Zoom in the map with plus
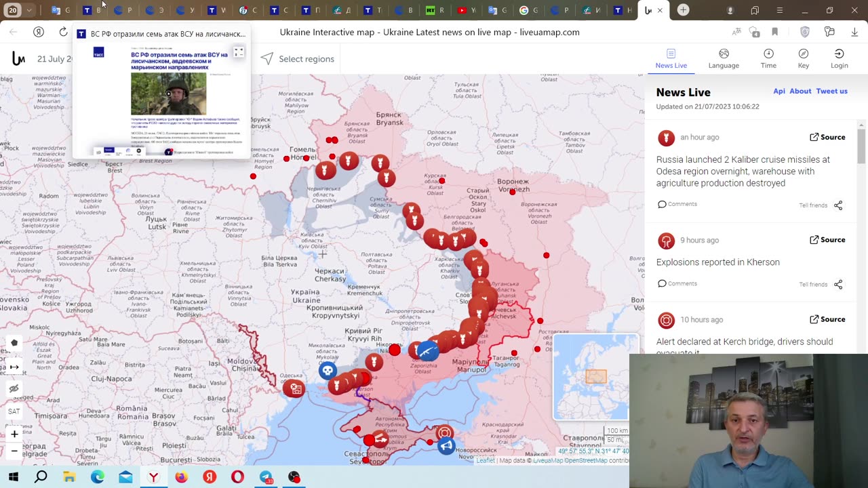 (x=14, y=434)
